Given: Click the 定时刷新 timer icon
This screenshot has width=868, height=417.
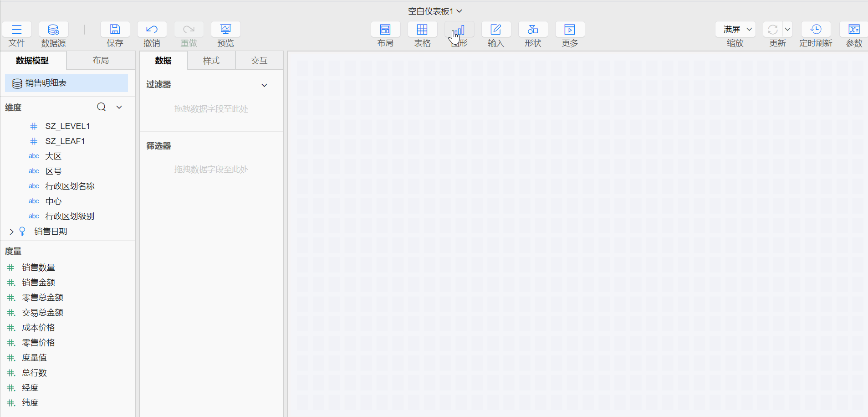Looking at the screenshot, I should (x=816, y=30).
